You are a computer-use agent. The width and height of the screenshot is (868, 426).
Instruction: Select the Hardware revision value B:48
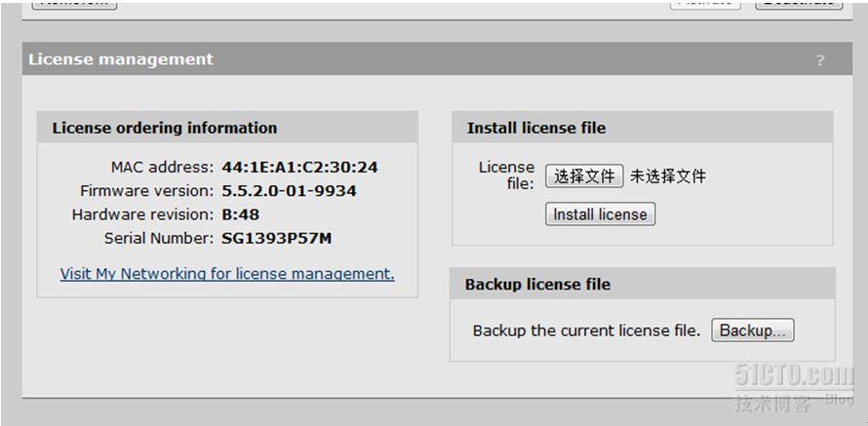tap(240, 214)
